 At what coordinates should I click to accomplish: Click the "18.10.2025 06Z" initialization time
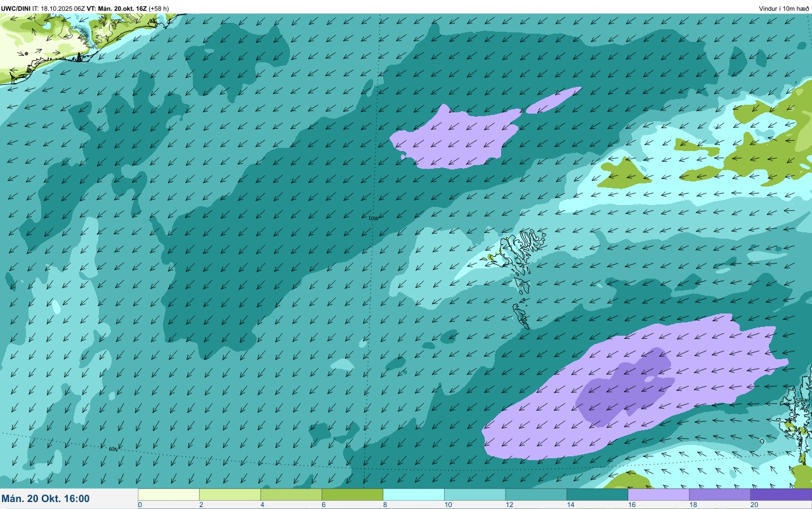pyautogui.click(x=63, y=8)
